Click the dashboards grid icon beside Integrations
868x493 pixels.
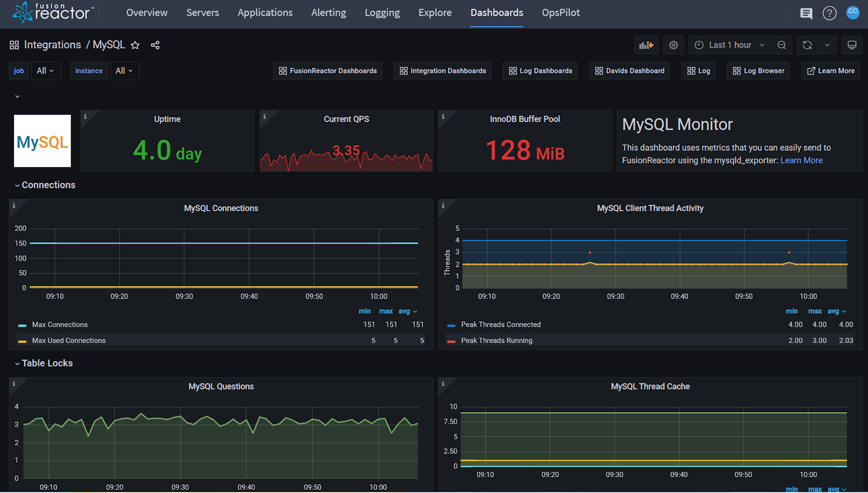(14, 45)
